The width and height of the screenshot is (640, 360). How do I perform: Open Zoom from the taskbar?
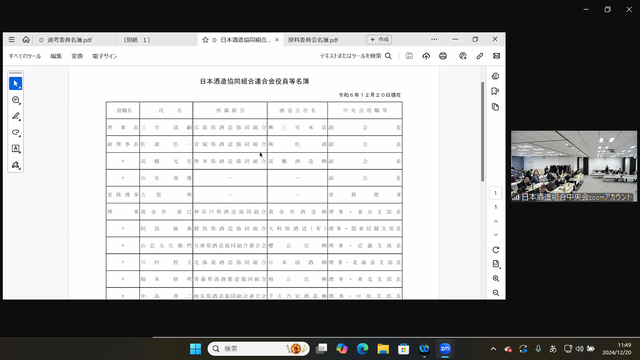point(445,349)
